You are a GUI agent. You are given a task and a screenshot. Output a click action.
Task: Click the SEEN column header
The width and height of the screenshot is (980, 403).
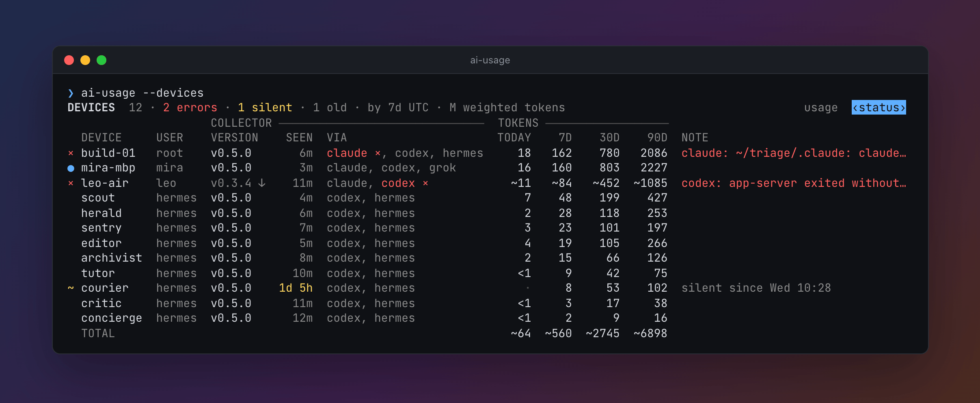pyautogui.click(x=299, y=138)
